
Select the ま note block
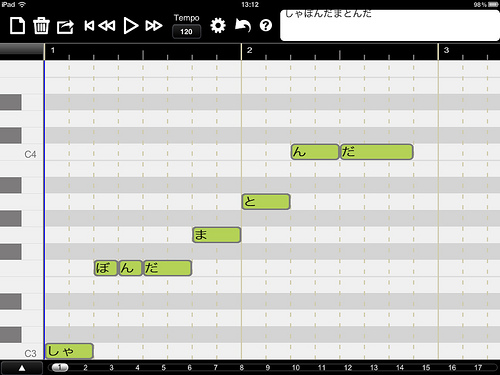pos(217,235)
